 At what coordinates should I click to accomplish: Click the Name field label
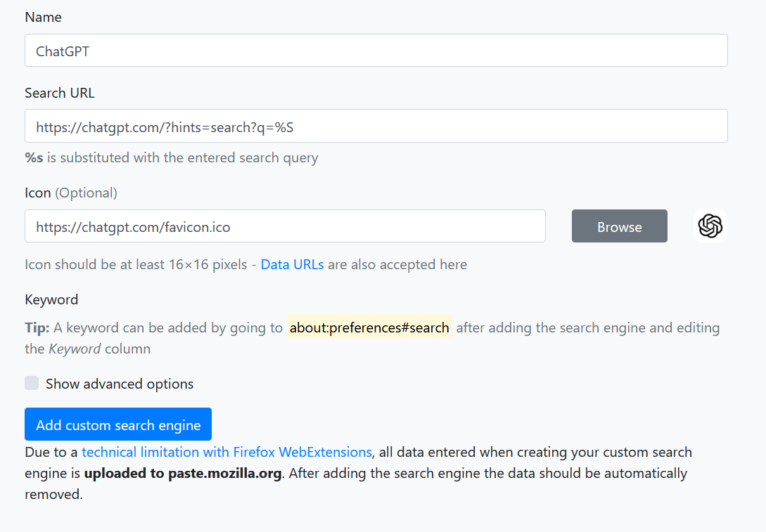click(43, 17)
